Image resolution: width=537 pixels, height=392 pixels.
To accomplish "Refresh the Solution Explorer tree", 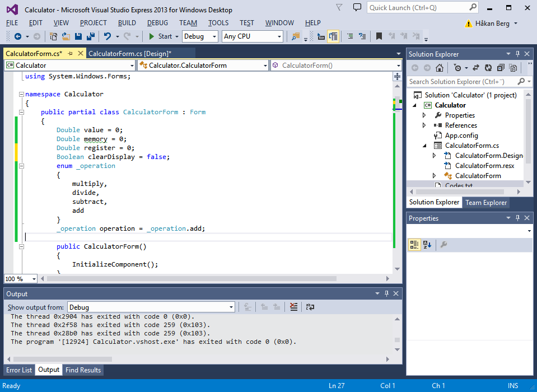I will pos(488,68).
